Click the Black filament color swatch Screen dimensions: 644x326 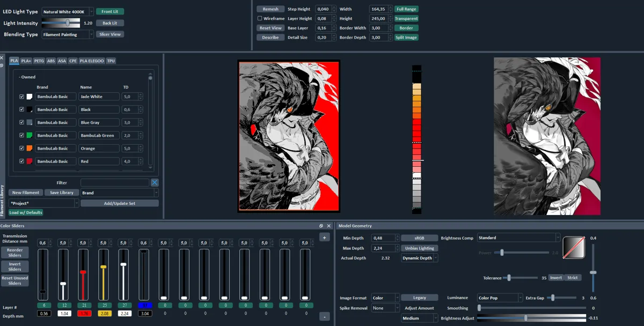pyautogui.click(x=30, y=109)
